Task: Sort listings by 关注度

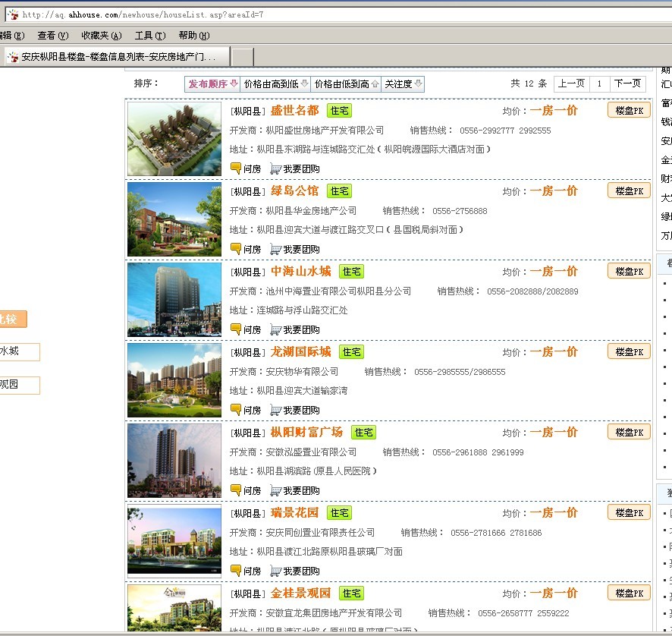Action: tap(403, 83)
